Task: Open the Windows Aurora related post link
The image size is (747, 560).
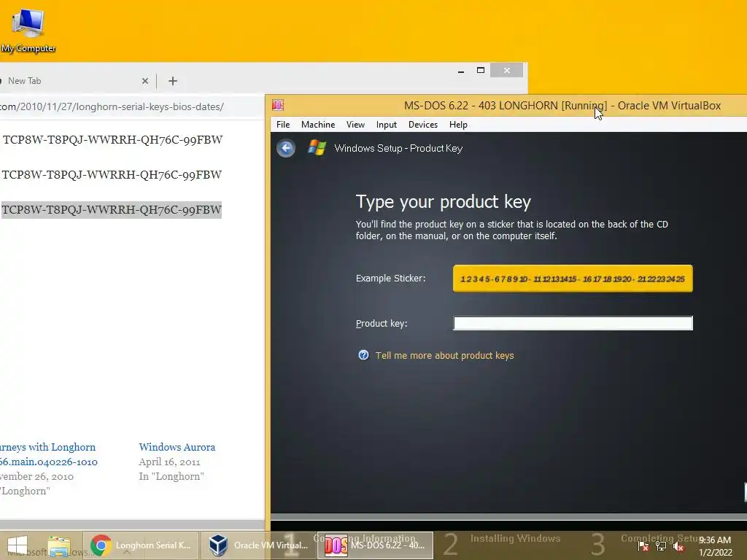Action: tap(177, 447)
